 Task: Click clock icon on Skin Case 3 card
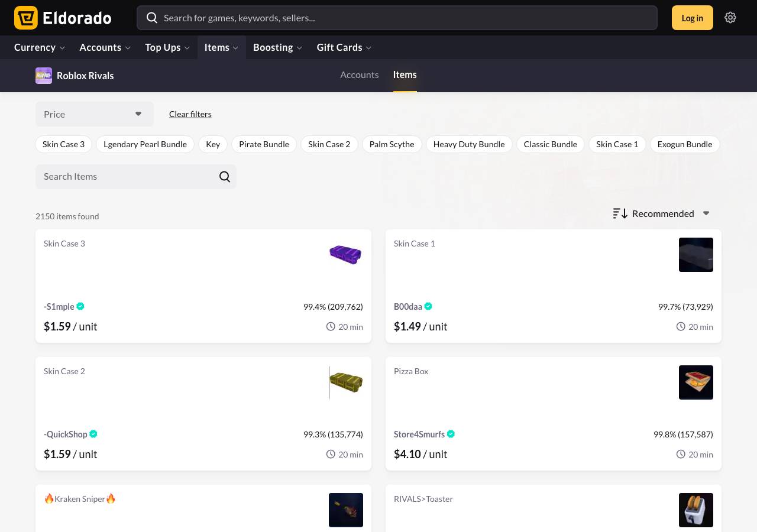[x=331, y=326]
